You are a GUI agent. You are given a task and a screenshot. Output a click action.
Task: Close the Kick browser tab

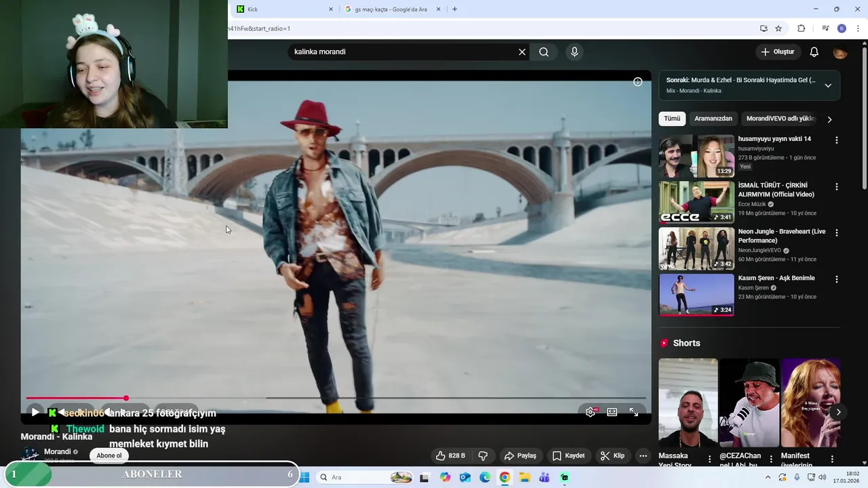[331, 9]
